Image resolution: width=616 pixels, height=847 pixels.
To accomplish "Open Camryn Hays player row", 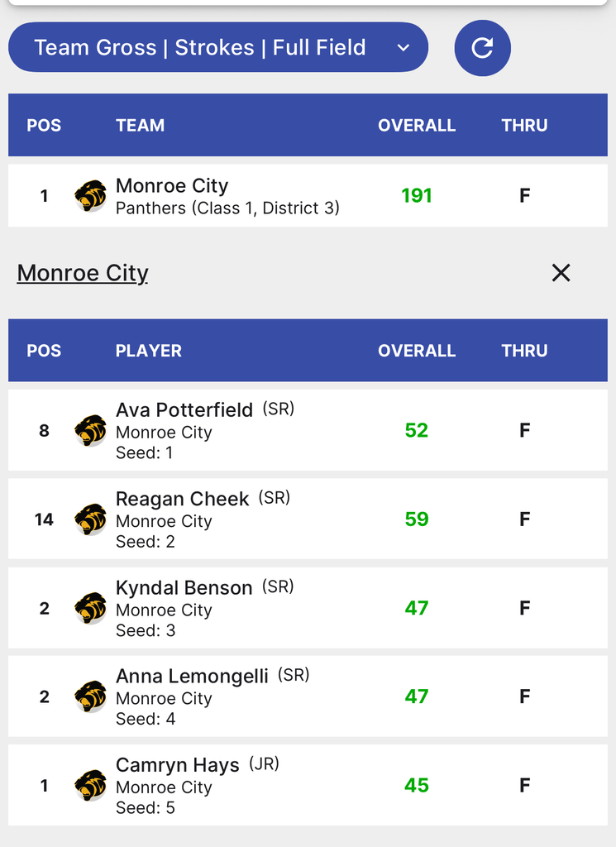I will pyautogui.click(x=308, y=785).
